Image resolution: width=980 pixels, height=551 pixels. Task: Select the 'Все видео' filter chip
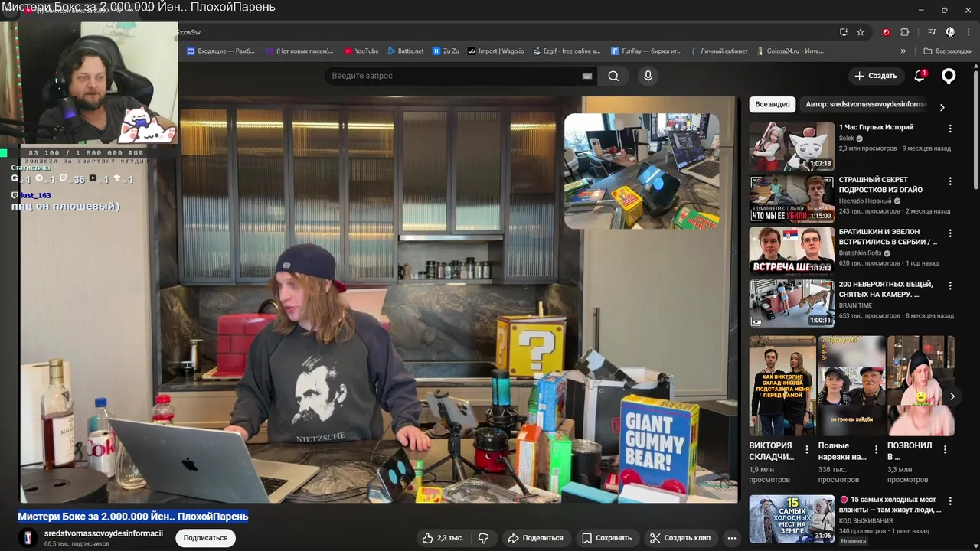pos(772,104)
